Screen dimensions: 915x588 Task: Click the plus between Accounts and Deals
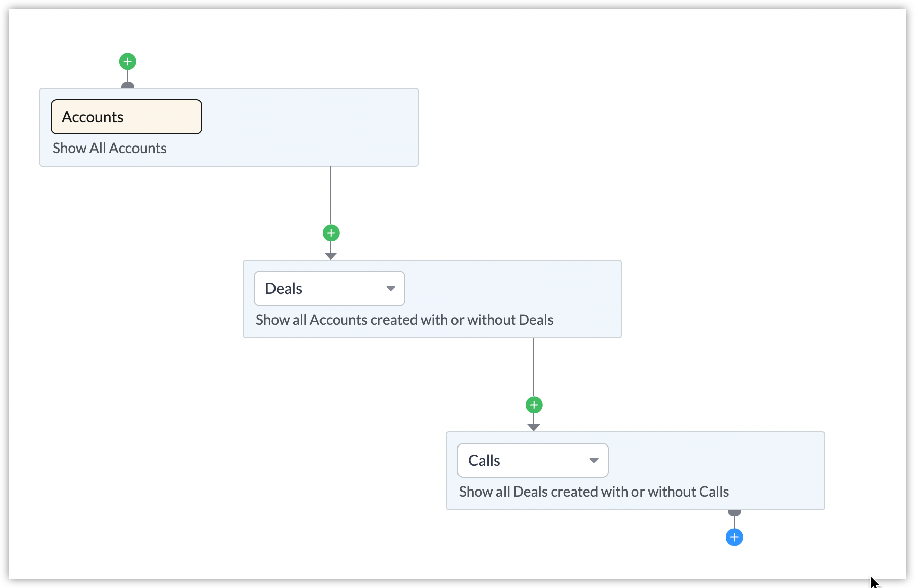[x=331, y=233]
